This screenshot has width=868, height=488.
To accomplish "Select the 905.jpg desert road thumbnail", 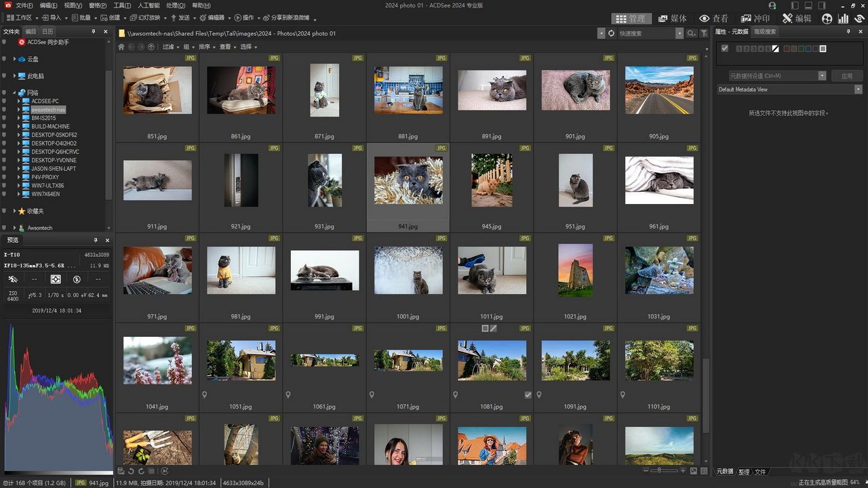I will point(658,90).
